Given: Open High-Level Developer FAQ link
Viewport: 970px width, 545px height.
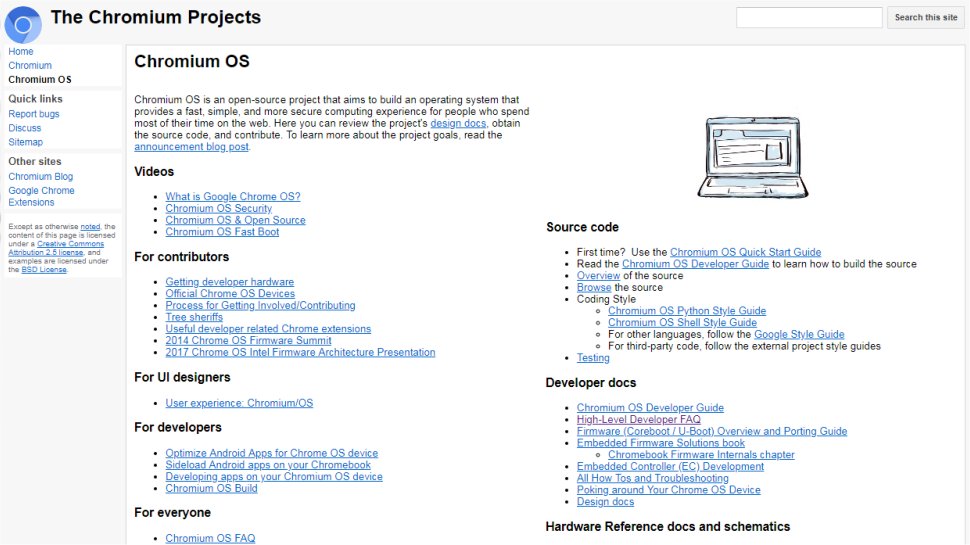Looking at the screenshot, I should click(638, 419).
